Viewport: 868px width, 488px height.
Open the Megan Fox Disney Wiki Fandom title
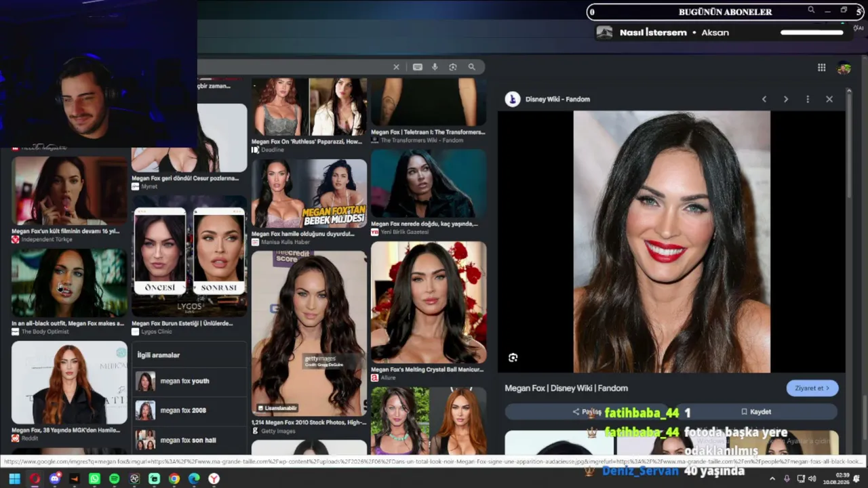[x=566, y=388]
